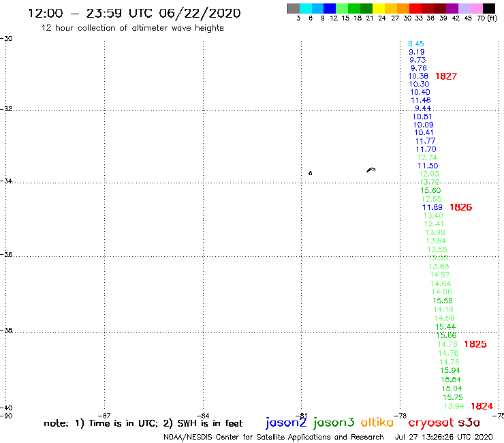Click the s3a satellite legend label

pyautogui.click(x=469, y=423)
